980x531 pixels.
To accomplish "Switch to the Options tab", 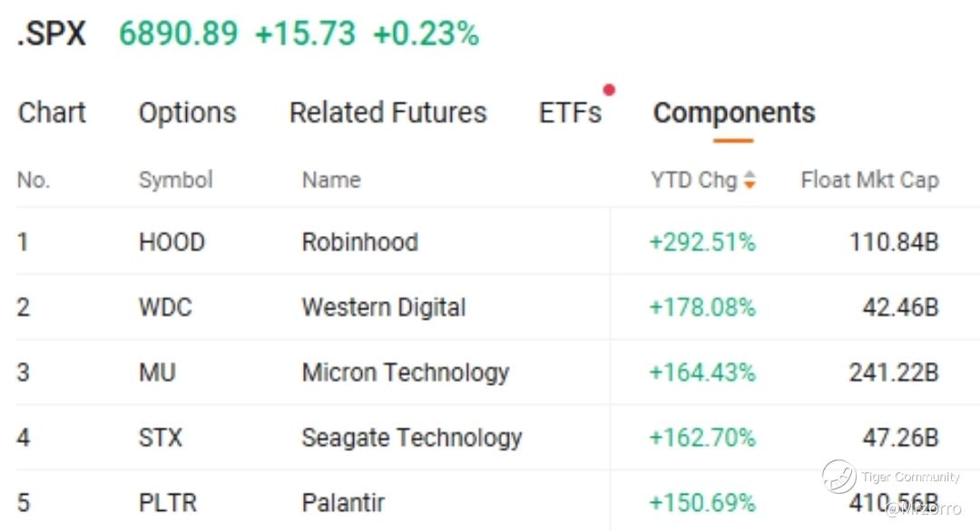I will (187, 113).
